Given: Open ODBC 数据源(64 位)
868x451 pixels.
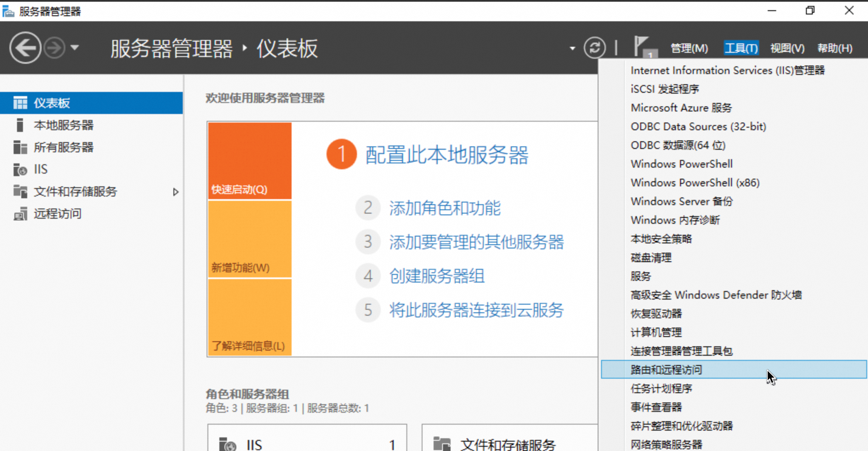Looking at the screenshot, I should (x=734, y=145).
